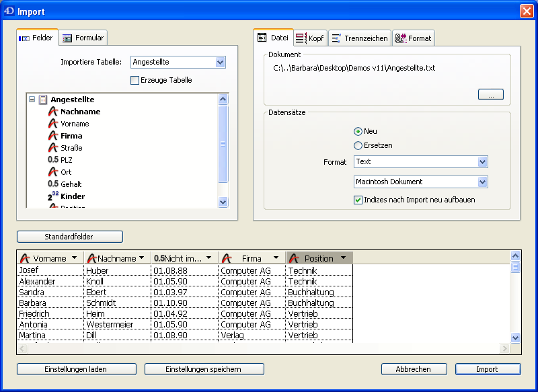538x392 pixels.
Task: Click the Standardfelder button
Action: point(69,237)
